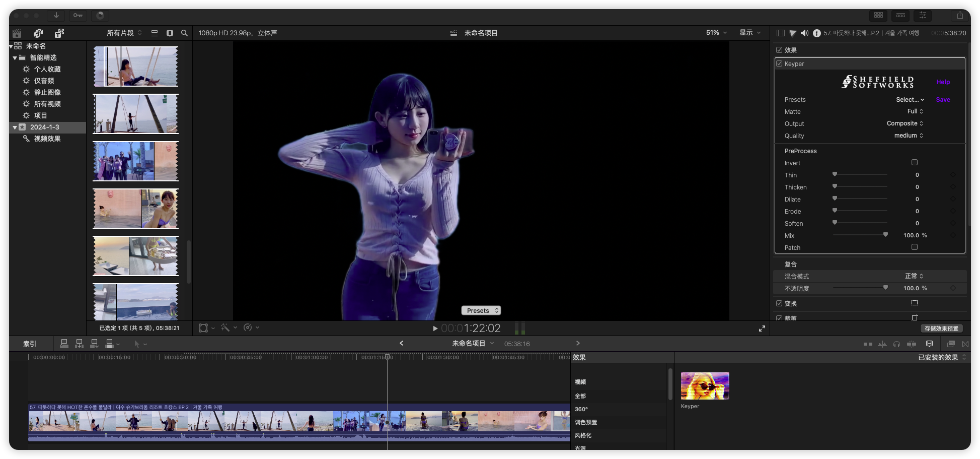Open clip appearance filmstrip options
Screen dimensions: 980x459
170,33
